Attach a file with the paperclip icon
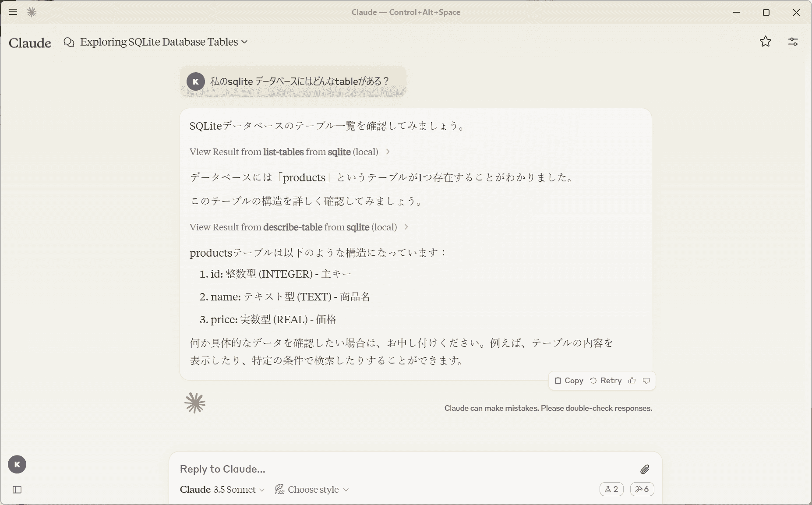The height and width of the screenshot is (505, 812). pos(645,470)
